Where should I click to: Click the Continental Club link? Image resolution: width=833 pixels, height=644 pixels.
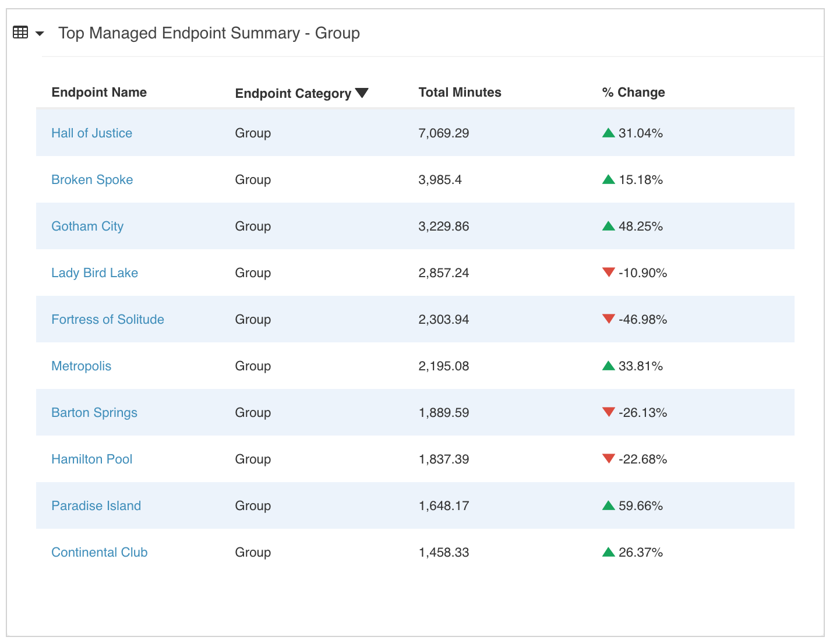click(100, 552)
